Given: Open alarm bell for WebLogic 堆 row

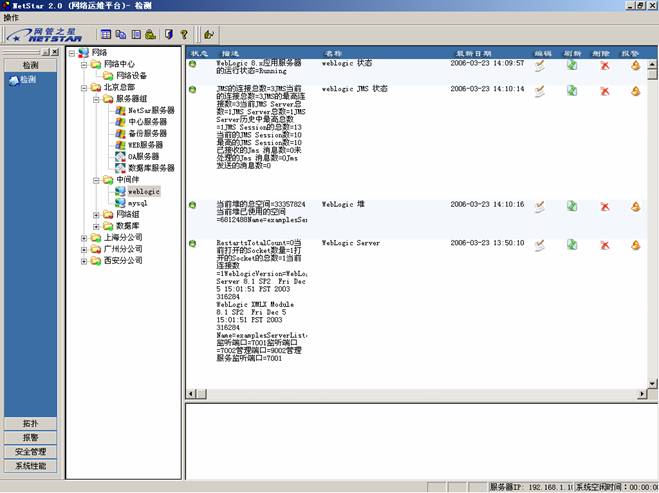Looking at the screenshot, I should coord(635,206).
